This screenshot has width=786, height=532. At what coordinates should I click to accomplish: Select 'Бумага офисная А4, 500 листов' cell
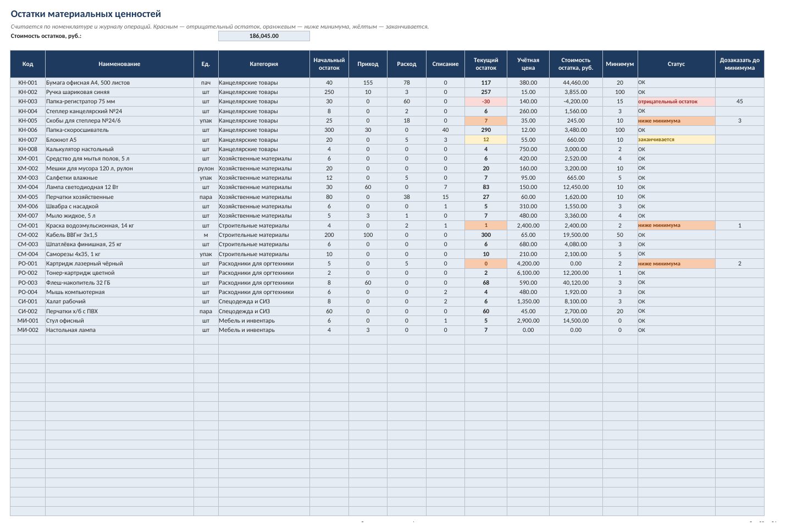pyautogui.click(x=119, y=82)
